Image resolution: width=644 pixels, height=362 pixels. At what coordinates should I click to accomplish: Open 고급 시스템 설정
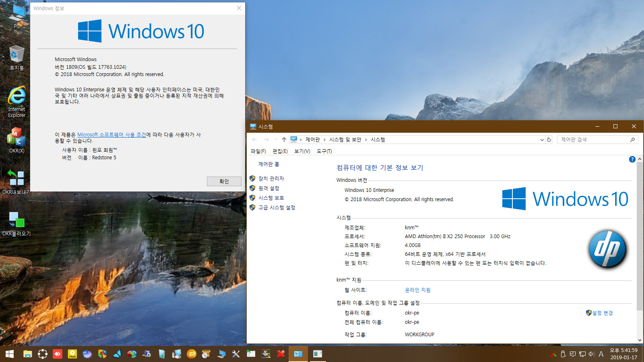point(277,208)
